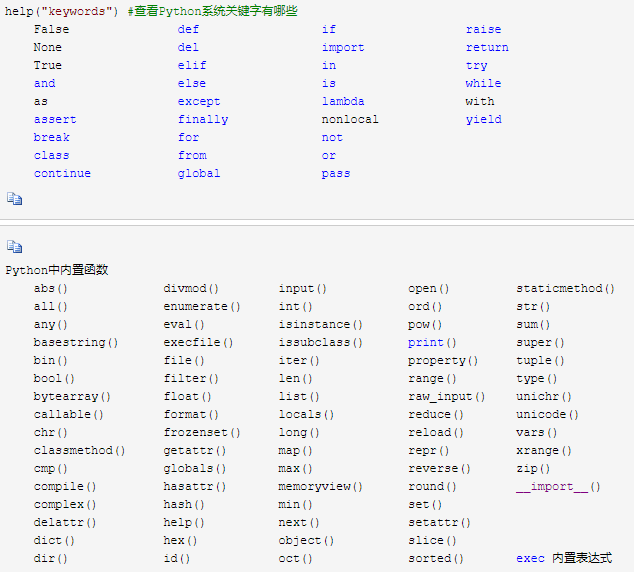Click the getattr() function
634x572 pixels.
tap(194, 450)
